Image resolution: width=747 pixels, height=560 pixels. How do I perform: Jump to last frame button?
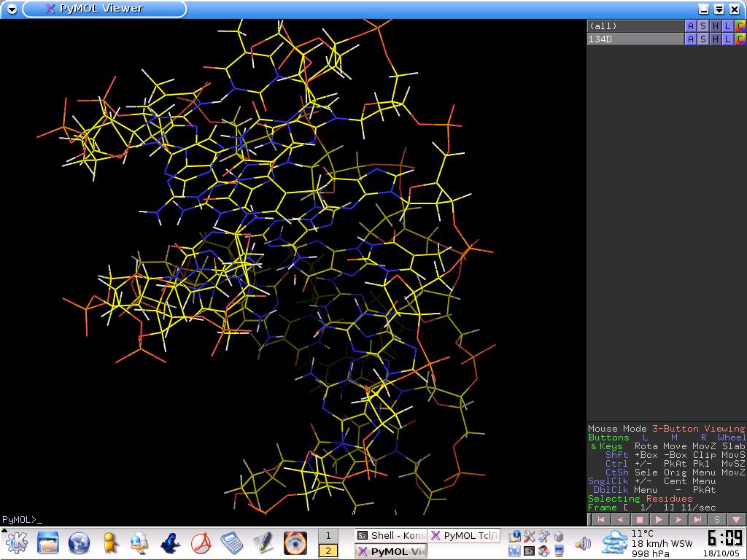click(x=698, y=520)
